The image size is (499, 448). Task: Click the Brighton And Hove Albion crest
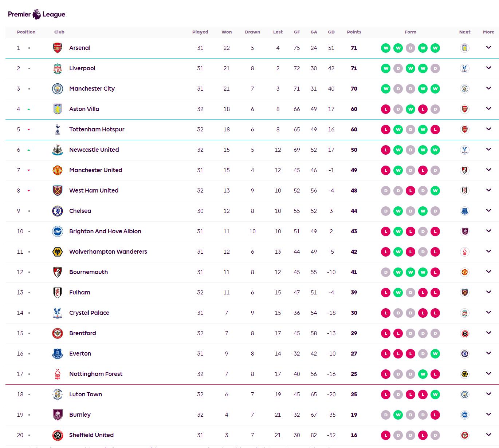(x=58, y=231)
